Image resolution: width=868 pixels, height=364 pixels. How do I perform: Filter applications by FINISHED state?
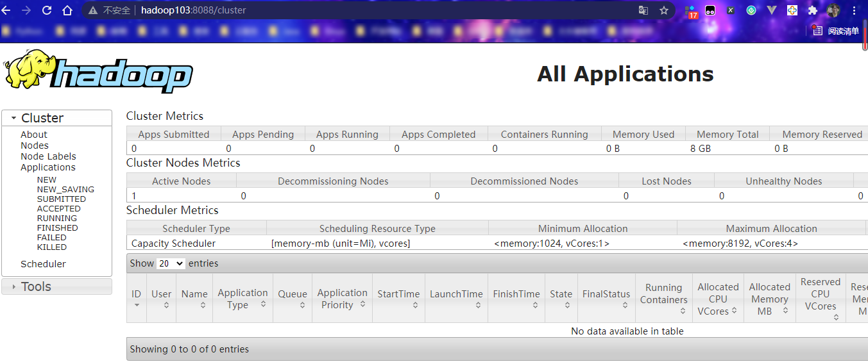point(58,228)
